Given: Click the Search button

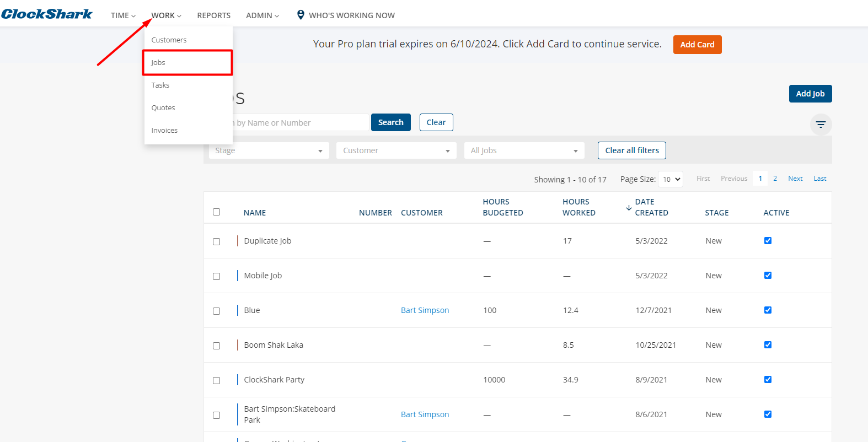Looking at the screenshot, I should (390, 122).
